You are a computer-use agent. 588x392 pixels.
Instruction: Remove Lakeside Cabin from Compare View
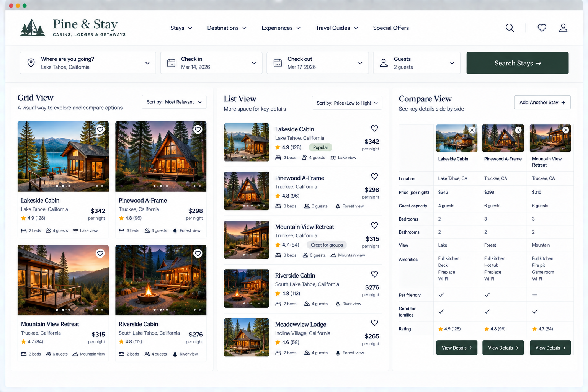point(472,130)
